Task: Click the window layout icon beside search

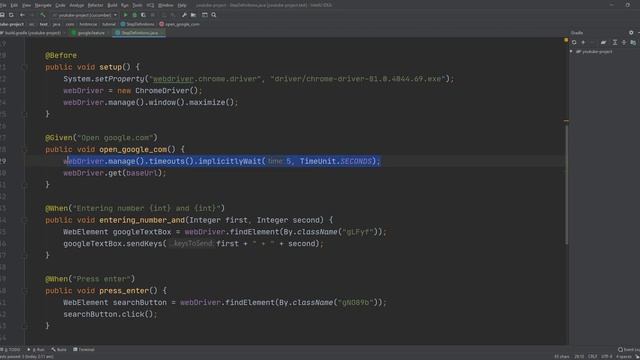Action: [204, 15]
